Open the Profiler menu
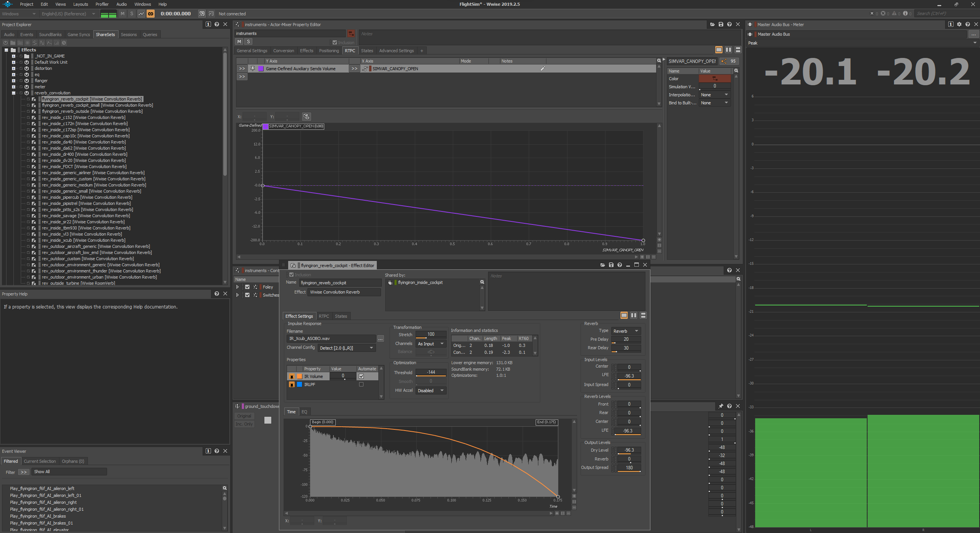Screen dimensions: 980x533 (102, 4)
